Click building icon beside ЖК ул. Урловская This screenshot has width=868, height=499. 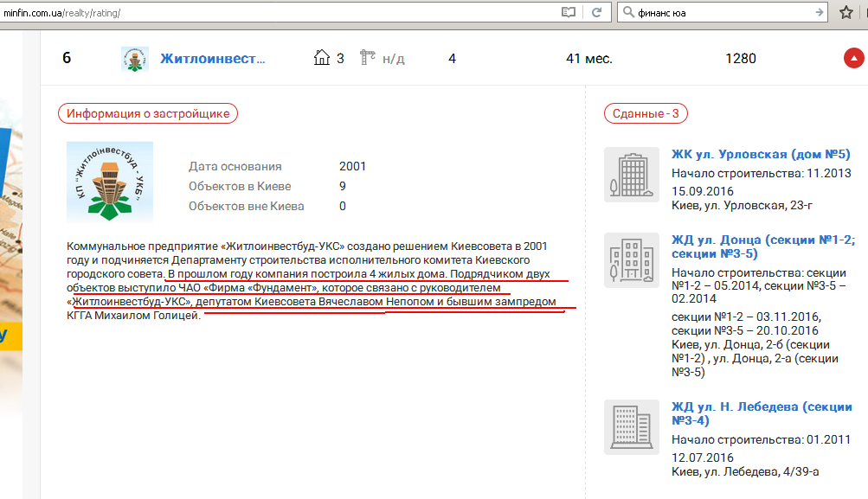(x=632, y=175)
